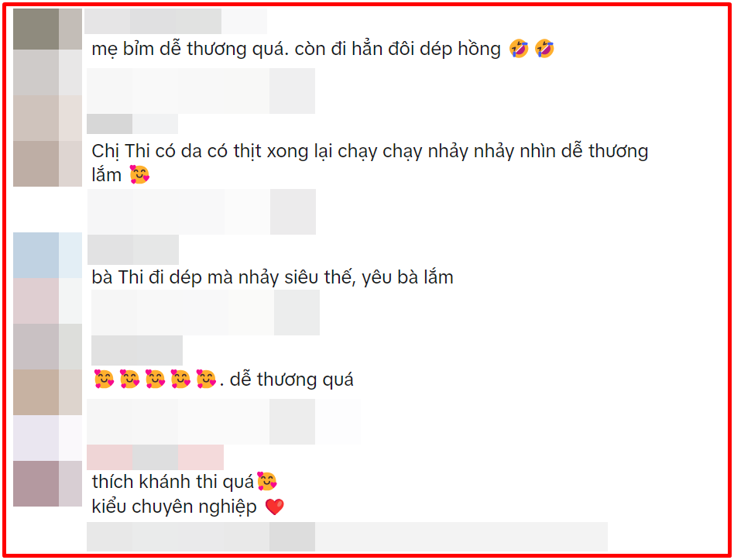Open the blurred username above "Chị Thi có da"
Image resolution: width=734 pixels, height=560 pixels.
pyautogui.click(x=132, y=124)
